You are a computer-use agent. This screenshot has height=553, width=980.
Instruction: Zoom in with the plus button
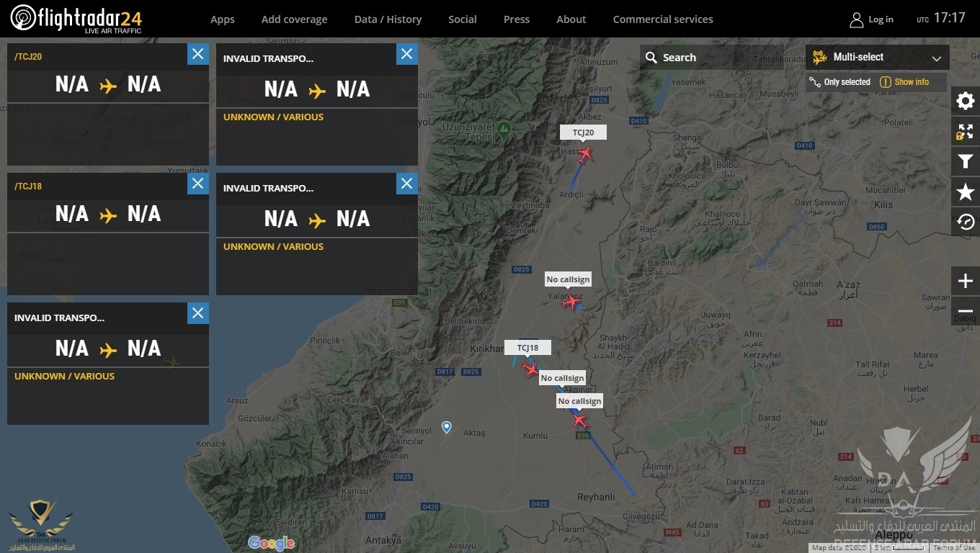pos(966,281)
